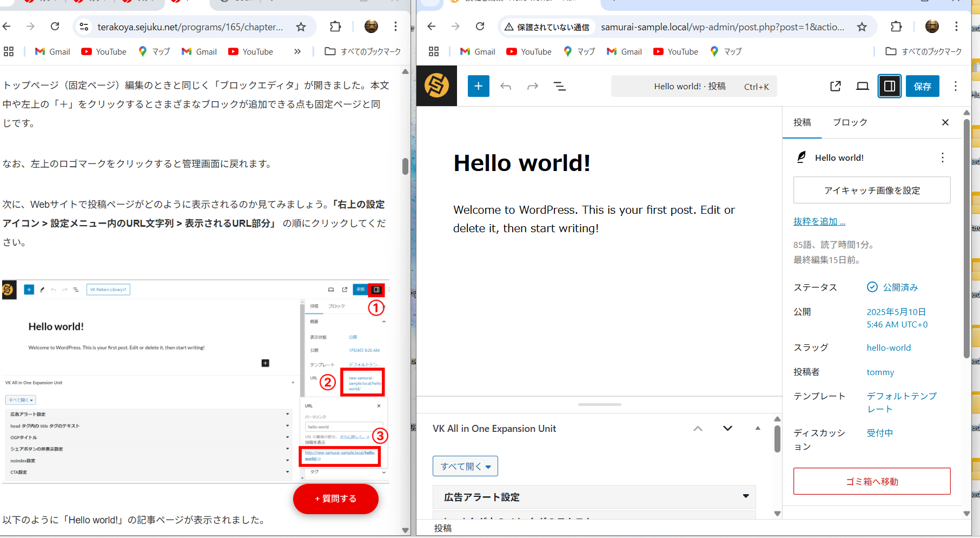Open editor options three-dot menu
This screenshot has width=980, height=538.
(956, 86)
